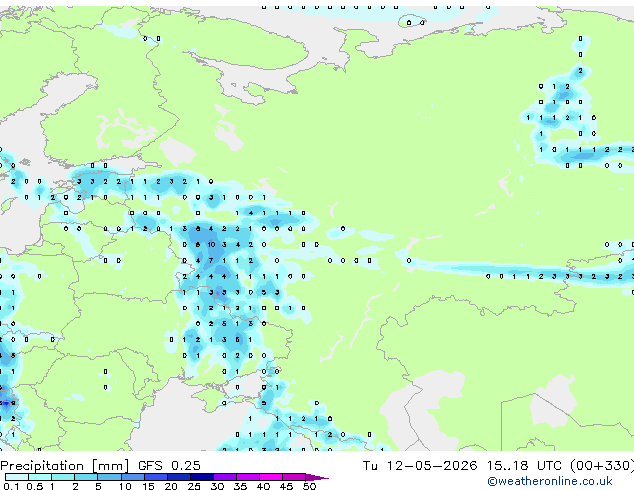634x490 pixels.
Task: Click the legend label '0.5'
Action: point(35,486)
